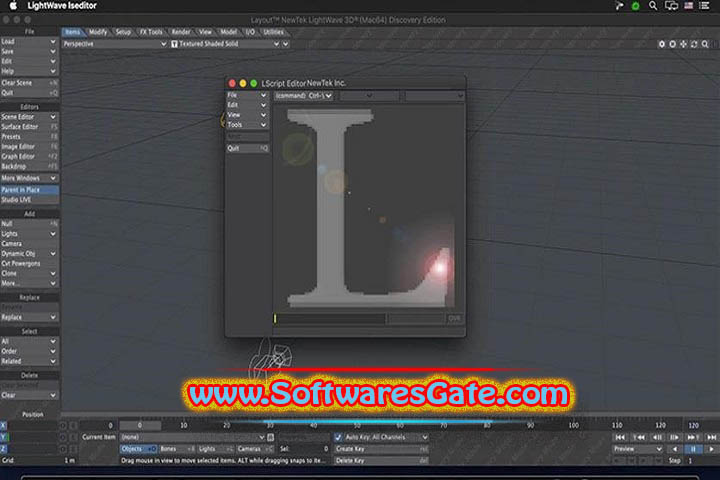Open the Graph Editor
The width and height of the screenshot is (720, 480).
(29, 157)
